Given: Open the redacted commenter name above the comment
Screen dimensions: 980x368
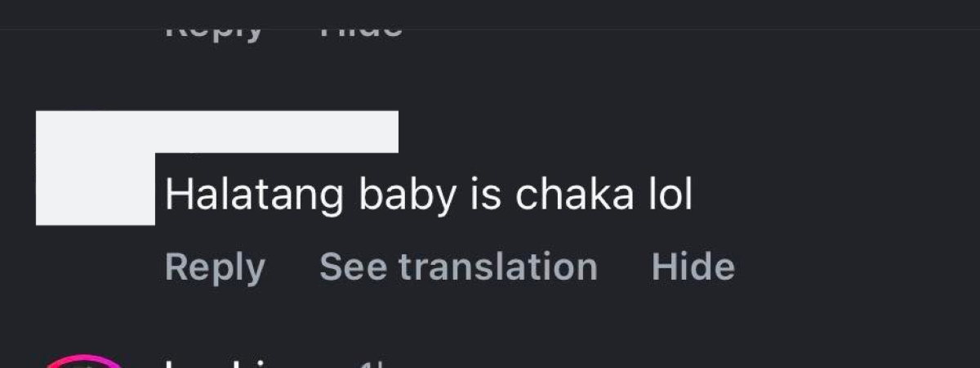Looking at the screenshot, I should [278, 132].
